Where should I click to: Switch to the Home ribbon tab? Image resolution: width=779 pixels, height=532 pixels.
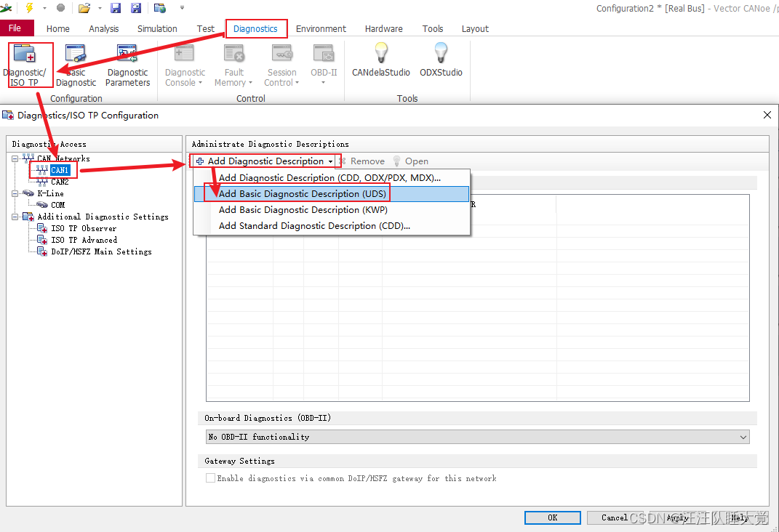click(58, 29)
